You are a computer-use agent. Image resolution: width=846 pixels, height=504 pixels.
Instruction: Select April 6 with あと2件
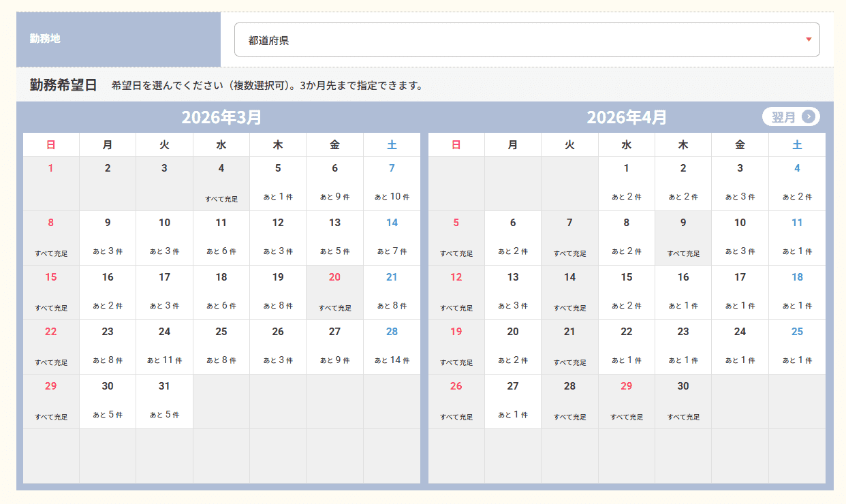pos(513,238)
